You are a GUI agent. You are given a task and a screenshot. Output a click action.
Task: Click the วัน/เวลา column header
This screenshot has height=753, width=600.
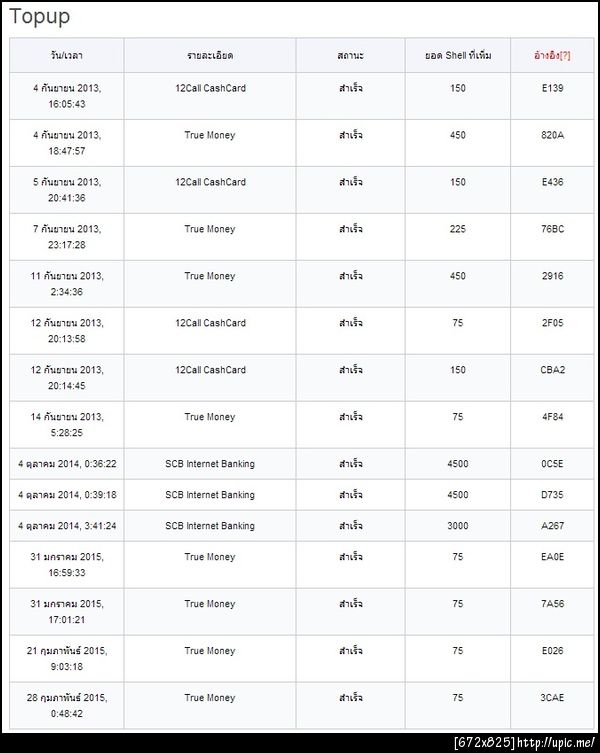(67, 55)
